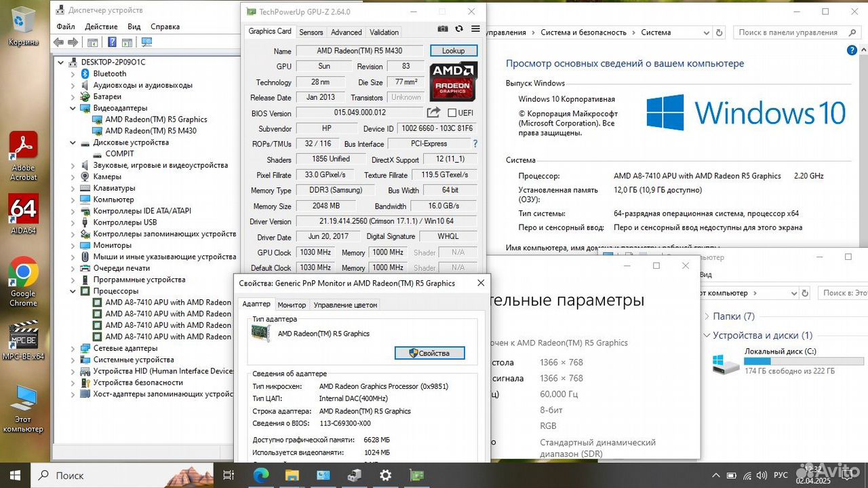868x488 pixels.
Task: Switch to the Advanced tab in GPU-Z
Action: (347, 32)
